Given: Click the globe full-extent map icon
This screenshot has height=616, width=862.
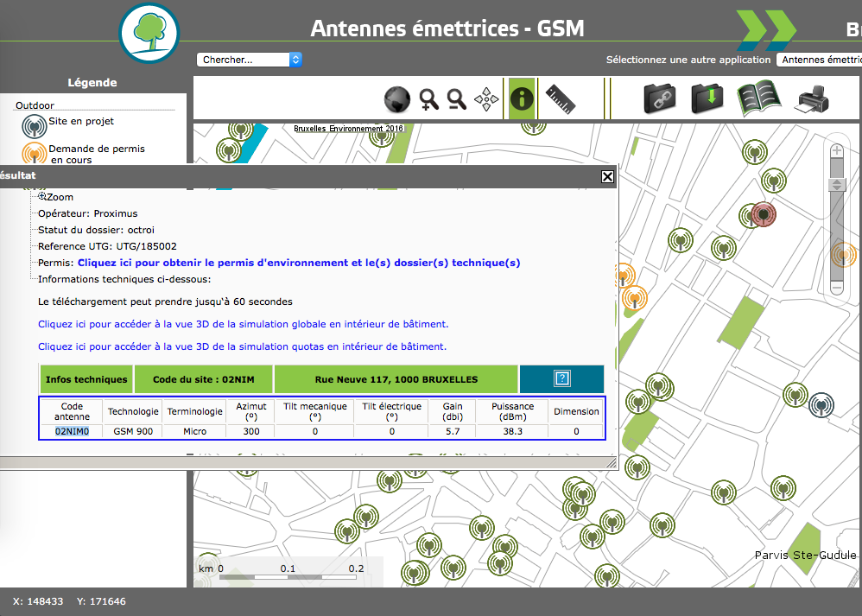Looking at the screenshot, I should pyautogui.click(x=396, y=100).
